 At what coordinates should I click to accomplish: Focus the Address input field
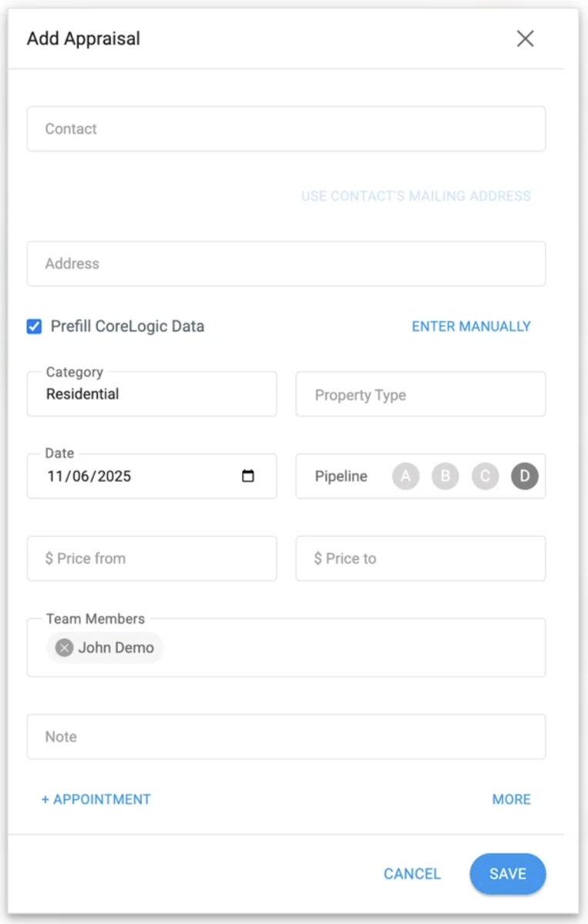287,263
